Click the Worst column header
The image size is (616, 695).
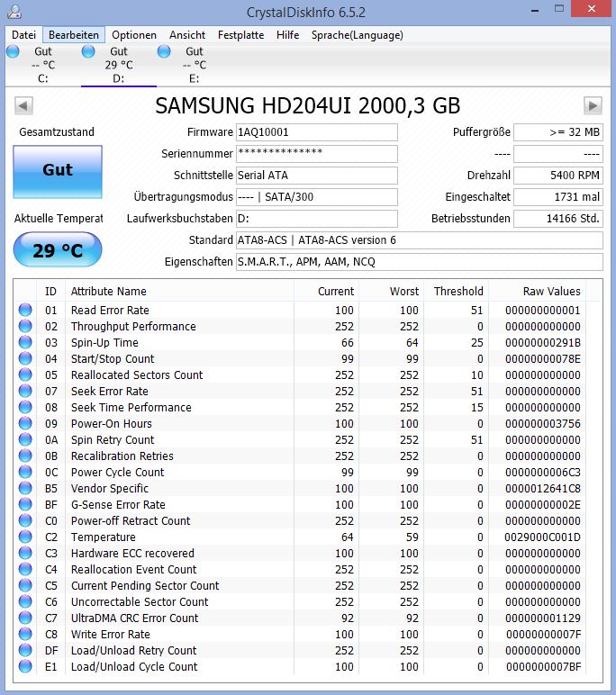(x=391, y=291)
